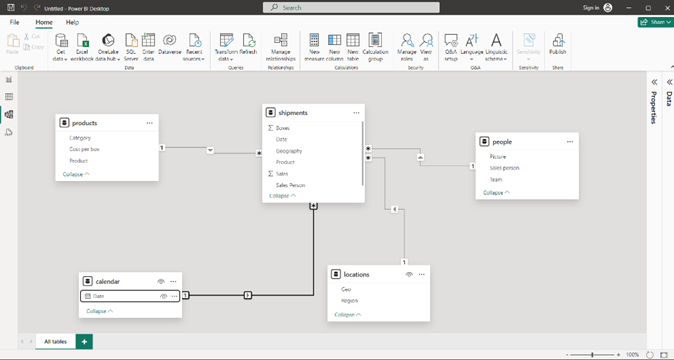
Task: Adjust the zoom slider
Action: (593, 355)
